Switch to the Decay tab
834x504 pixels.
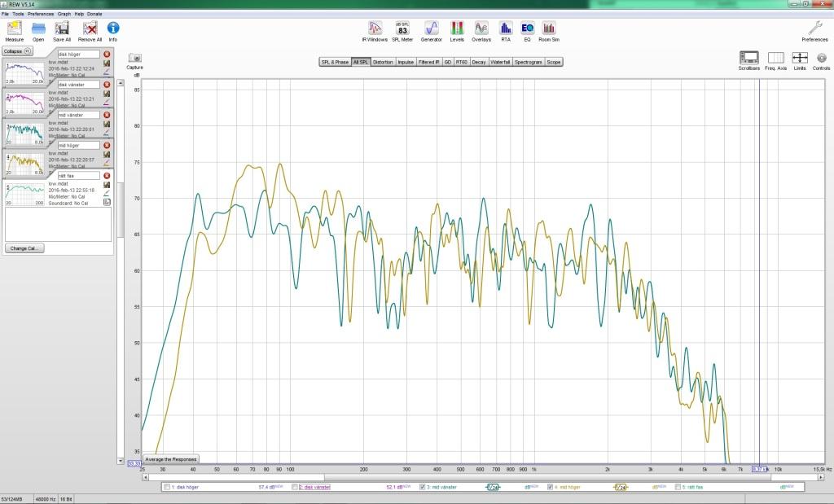coord(479,62)
